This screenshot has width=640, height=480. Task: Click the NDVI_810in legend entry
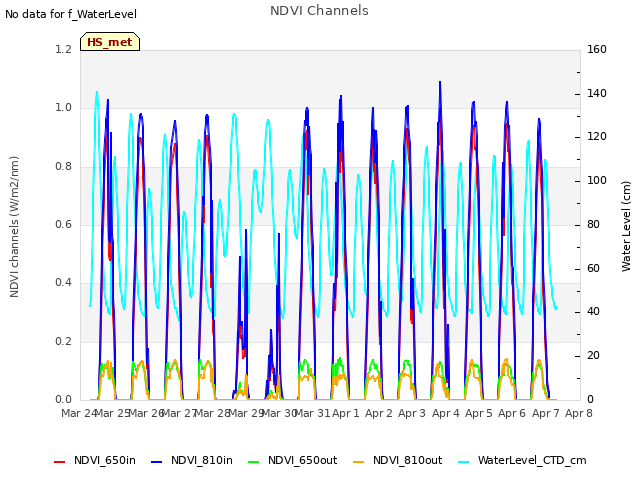[x=192, y=460]
